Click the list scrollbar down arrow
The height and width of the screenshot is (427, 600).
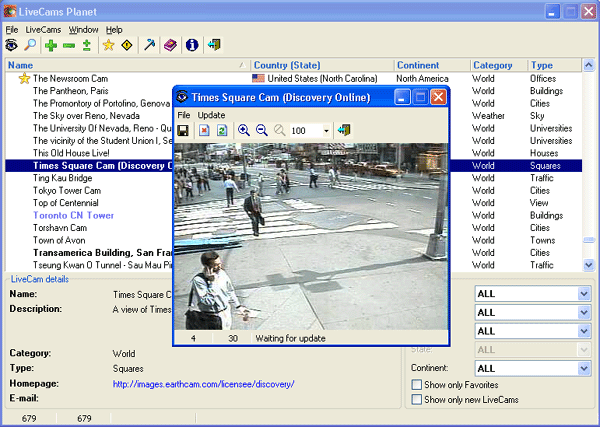(589, 264)
